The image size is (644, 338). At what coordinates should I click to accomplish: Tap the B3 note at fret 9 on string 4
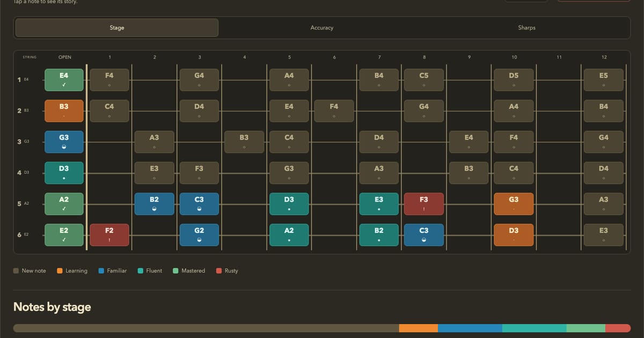469,173
